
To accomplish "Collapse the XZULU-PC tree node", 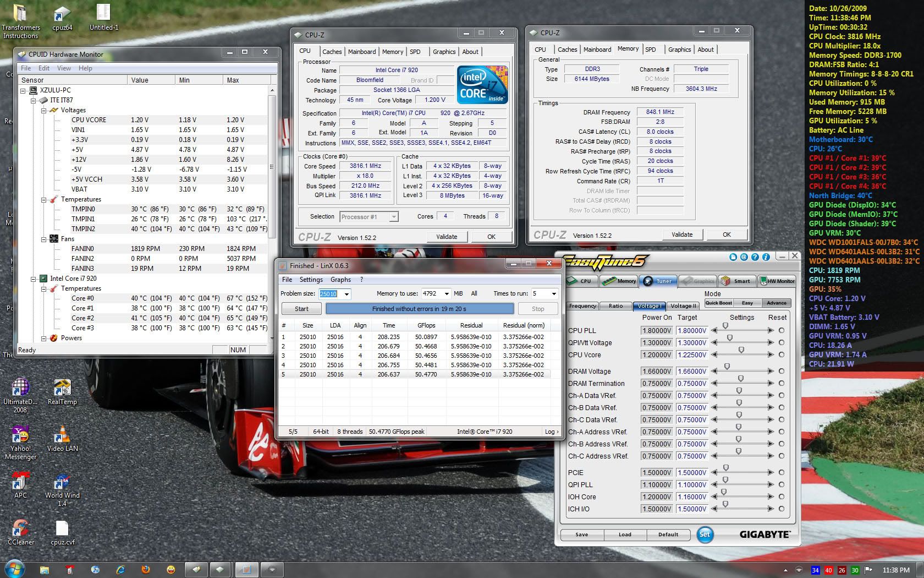I will 23,90.
